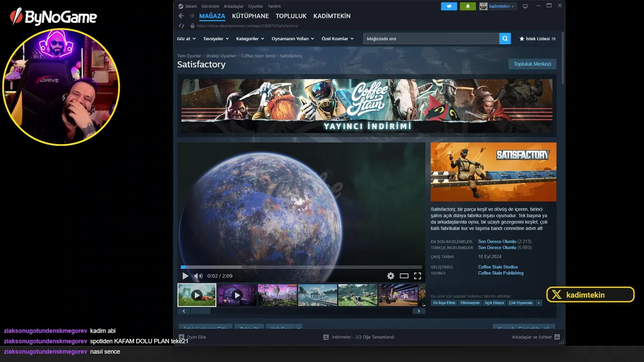The image size is (644, 362).
Task: Open Arkadaşlar ve Sohbet chat icon
Action: pyautogui.click(x=557, y=337)
